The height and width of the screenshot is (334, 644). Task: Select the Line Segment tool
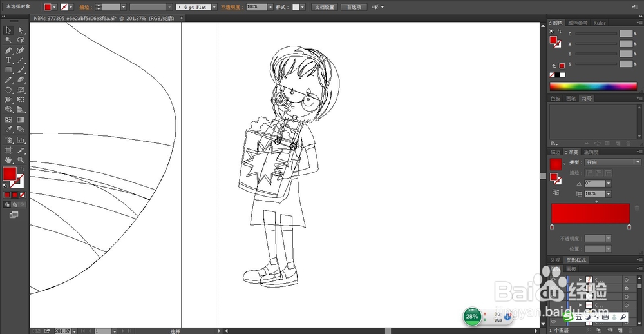click(x=21, y=60)
